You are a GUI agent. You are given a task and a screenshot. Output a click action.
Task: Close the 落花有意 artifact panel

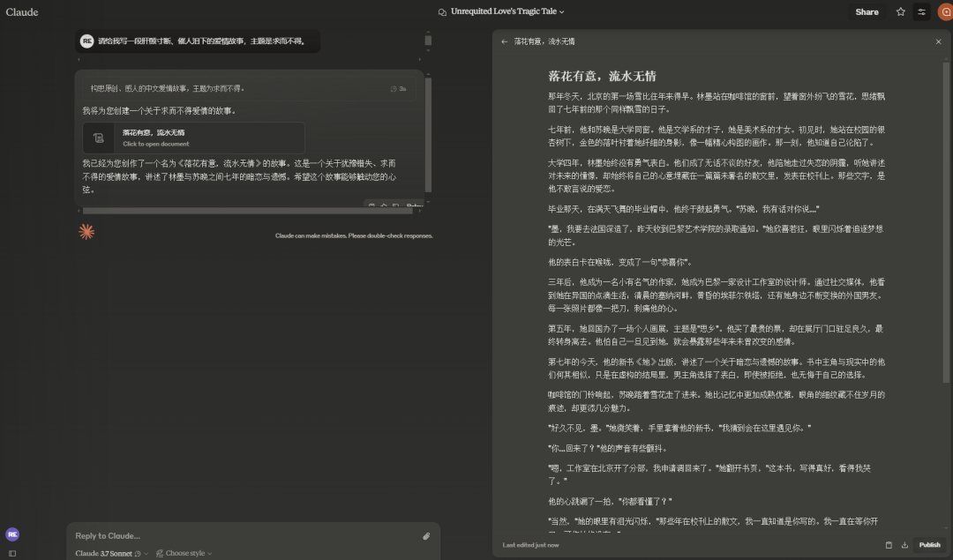click(939, 41)
